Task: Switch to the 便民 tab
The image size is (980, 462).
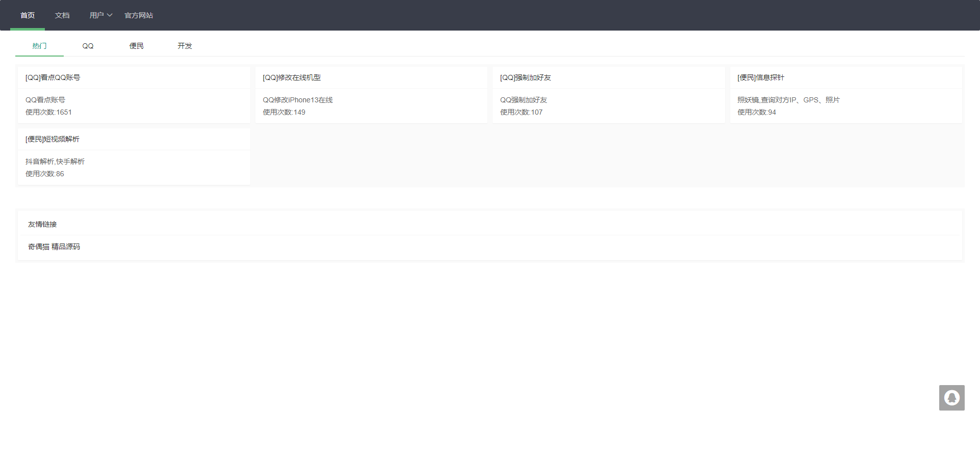Action: click(x=136, y=46)
